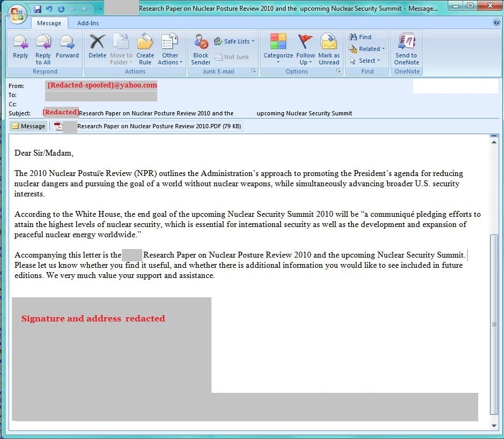Image resolution: width=504 pixels, height=439 pixels.
Task: Open the Add-Ins ribbon tab
Action: (x=87, y=23)
